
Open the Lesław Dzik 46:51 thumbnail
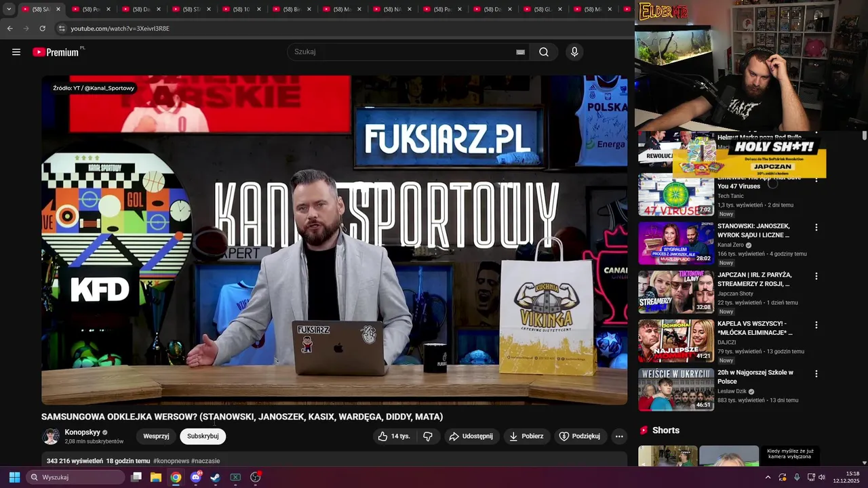pos(676,390)
